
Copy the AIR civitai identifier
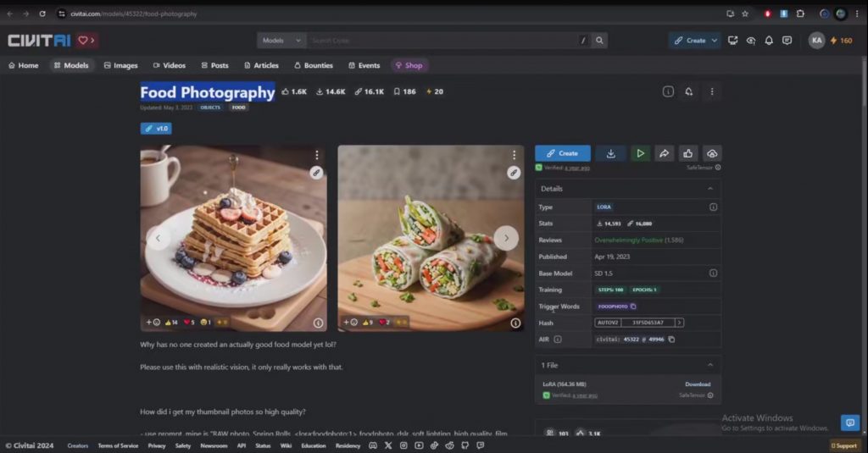coord(671,340)
